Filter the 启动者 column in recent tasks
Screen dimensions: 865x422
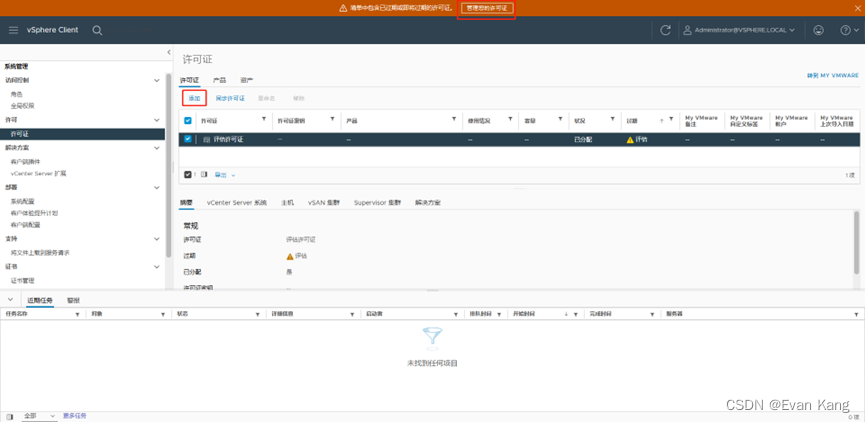click(x=456, y=314)
